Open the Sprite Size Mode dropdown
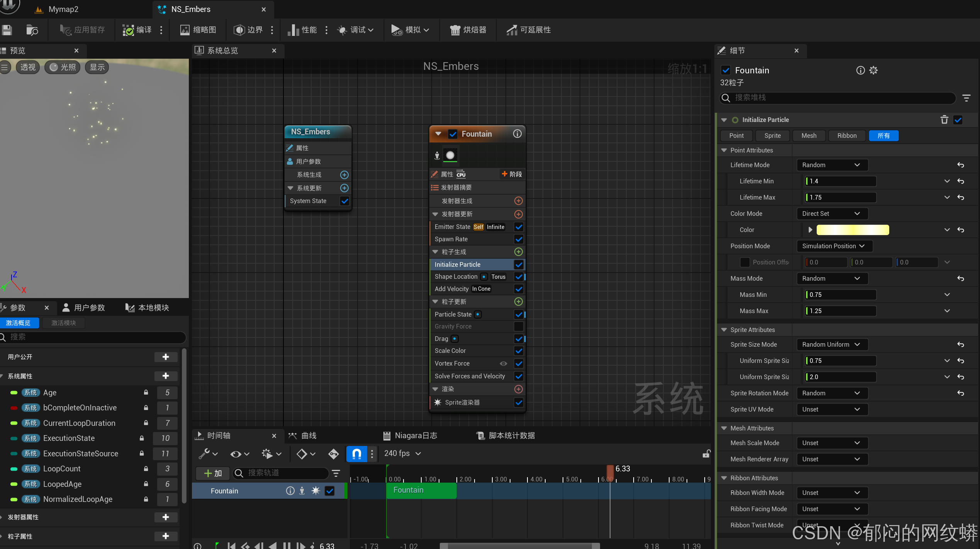Viewport: 980px width, 549px height. (x=832, y=344)
